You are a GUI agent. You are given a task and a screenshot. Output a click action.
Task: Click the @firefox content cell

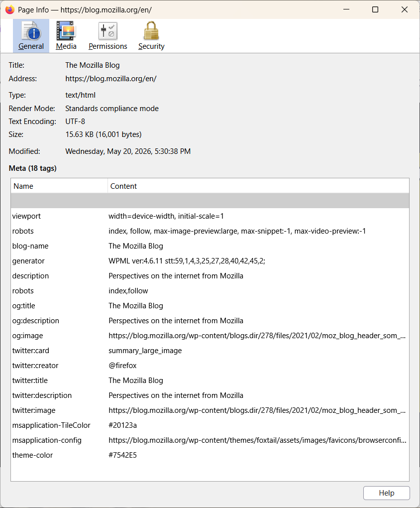click(122, 366)
